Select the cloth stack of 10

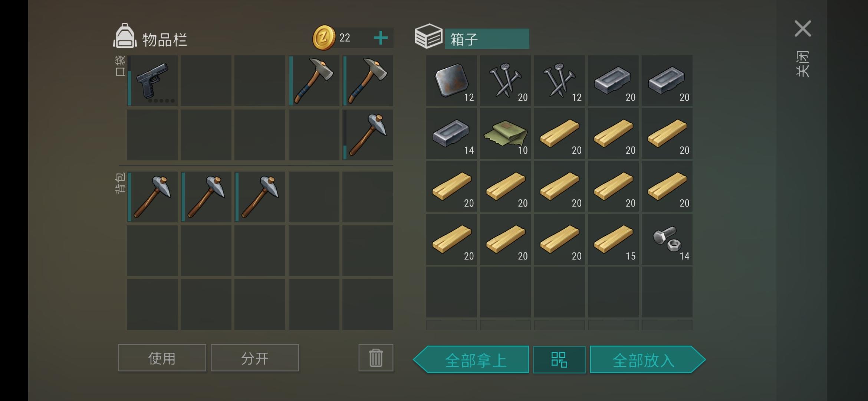505,134
